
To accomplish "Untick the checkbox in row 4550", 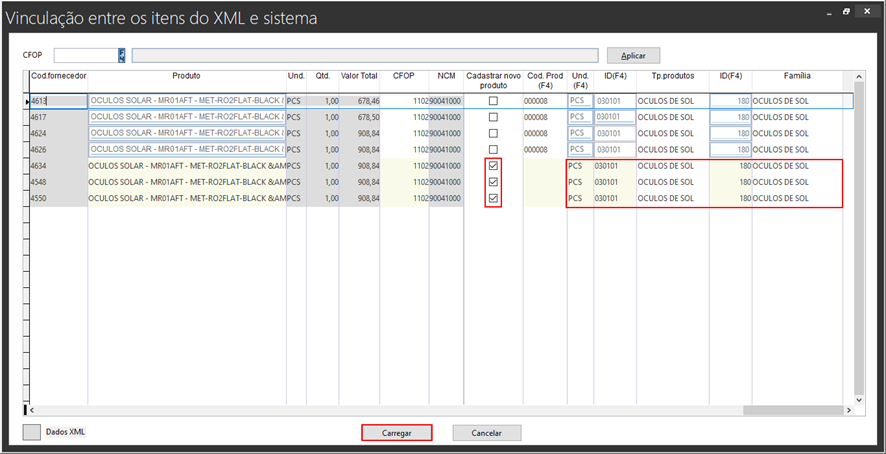I will pos(492,199).
